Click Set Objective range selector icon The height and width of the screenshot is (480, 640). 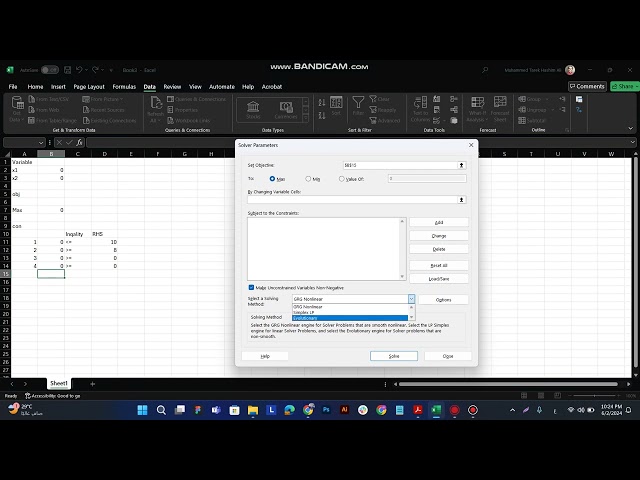461,165
